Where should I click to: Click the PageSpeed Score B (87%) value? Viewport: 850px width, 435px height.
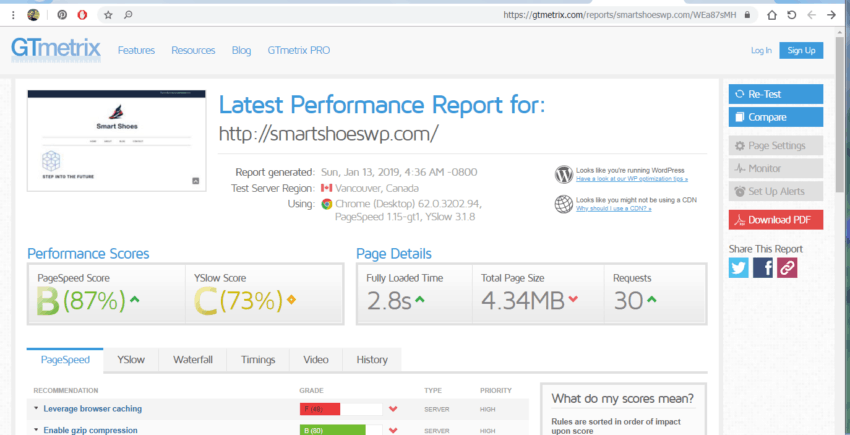click(81, 300)
